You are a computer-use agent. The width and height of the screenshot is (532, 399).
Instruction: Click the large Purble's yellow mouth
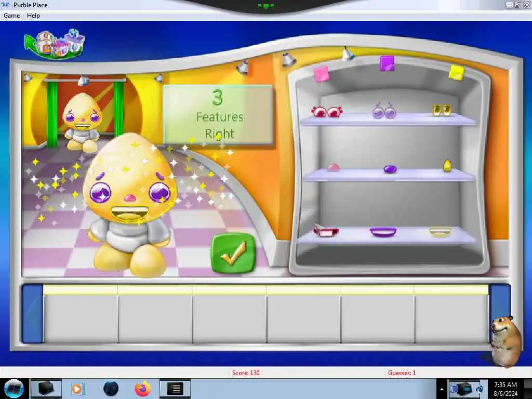pyautogui.click(x=129, y=214)
